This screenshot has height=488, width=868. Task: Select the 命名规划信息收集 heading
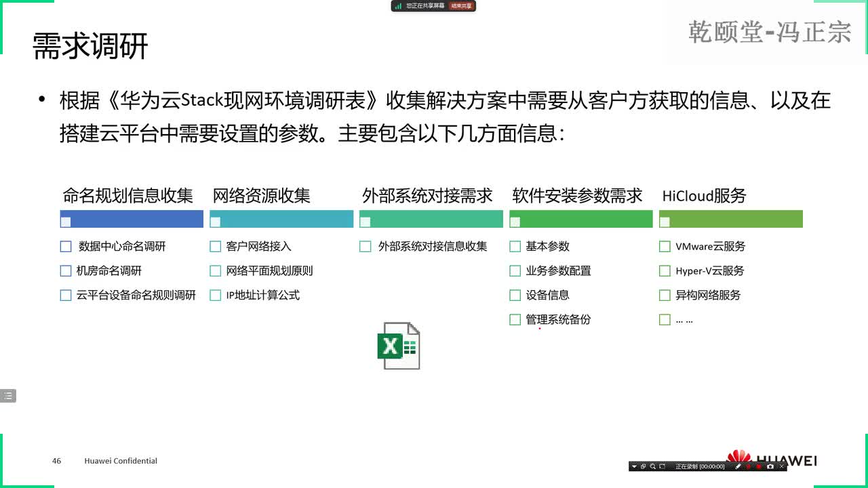click(x=128, y=196)
